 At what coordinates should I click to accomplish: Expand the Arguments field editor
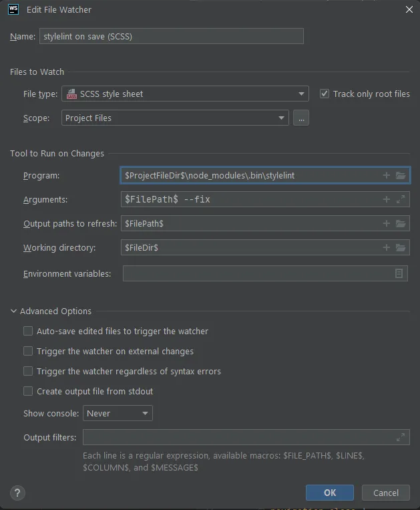tap(401, 199)
